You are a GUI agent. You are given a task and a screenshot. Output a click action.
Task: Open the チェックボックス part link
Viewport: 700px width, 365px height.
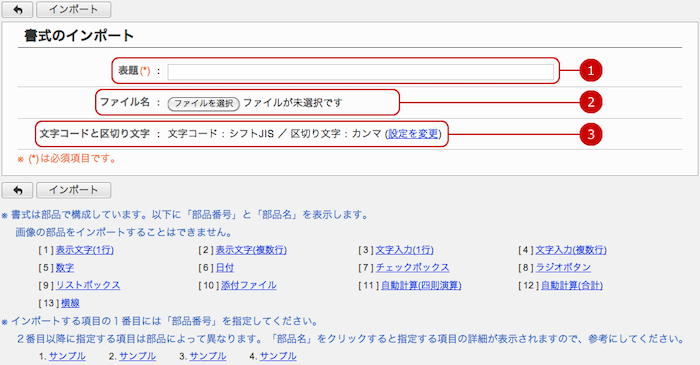412,268
